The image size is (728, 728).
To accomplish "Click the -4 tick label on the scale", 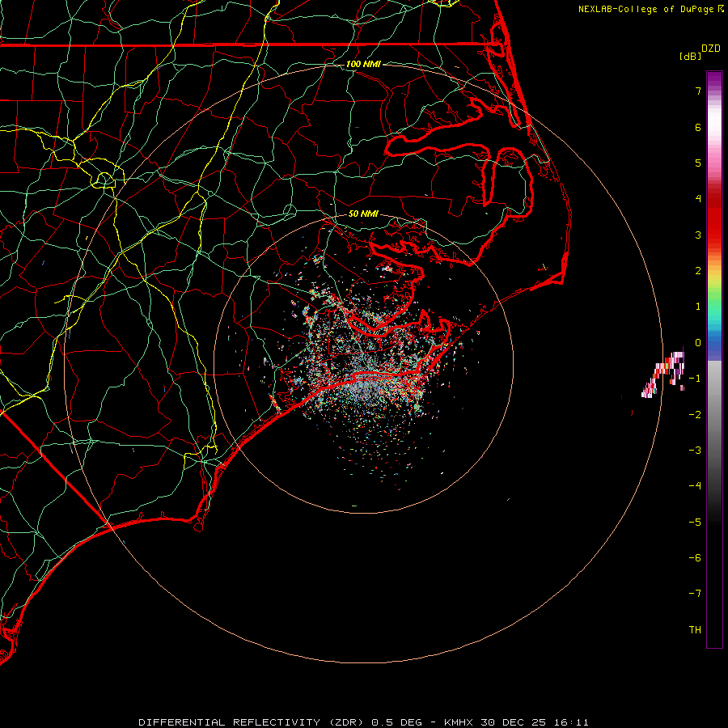I will [695, 486].
